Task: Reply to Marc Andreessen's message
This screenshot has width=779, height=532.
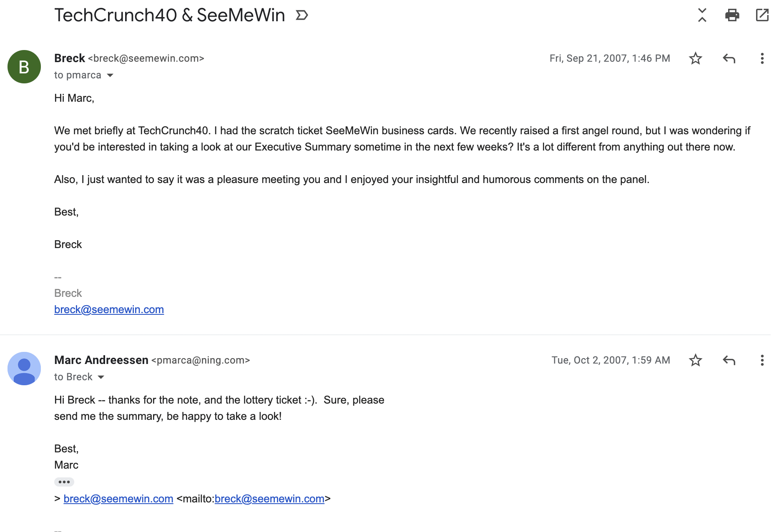Action: point(729,360)
